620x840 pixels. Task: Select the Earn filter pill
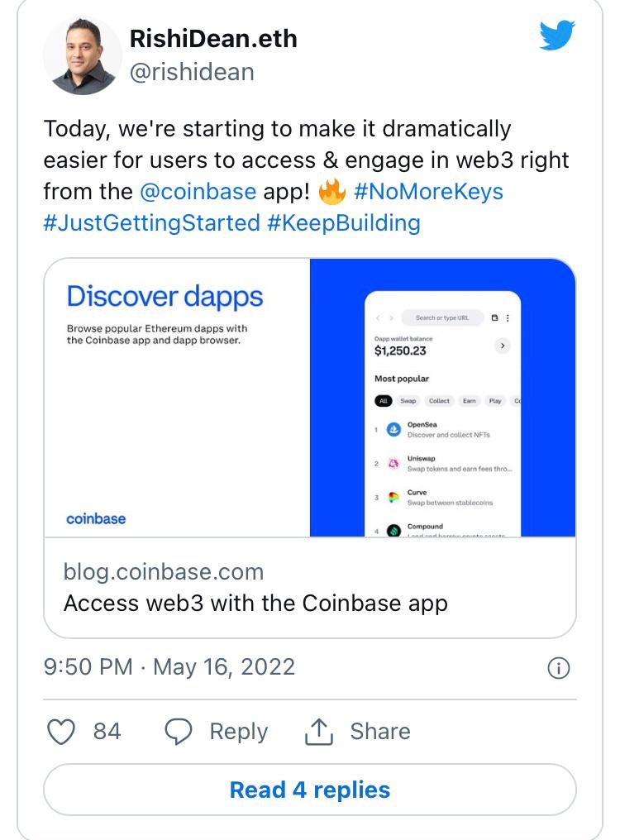[470, 401]
